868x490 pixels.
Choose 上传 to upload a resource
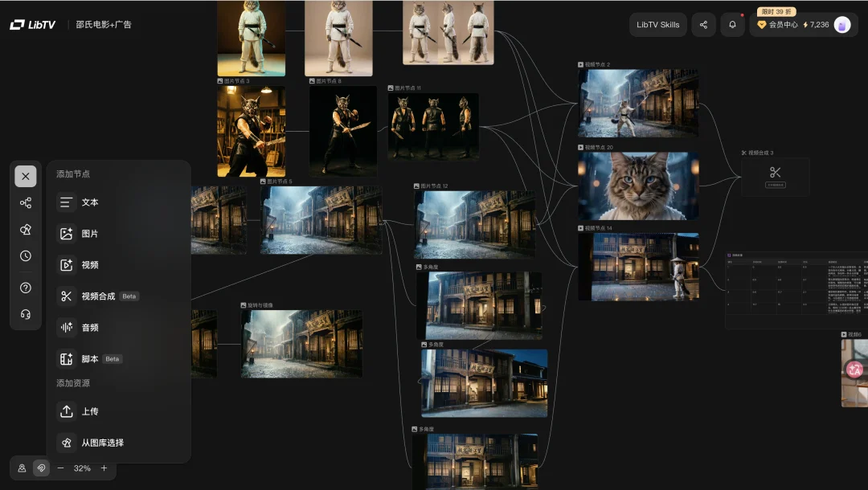(89, 411)
